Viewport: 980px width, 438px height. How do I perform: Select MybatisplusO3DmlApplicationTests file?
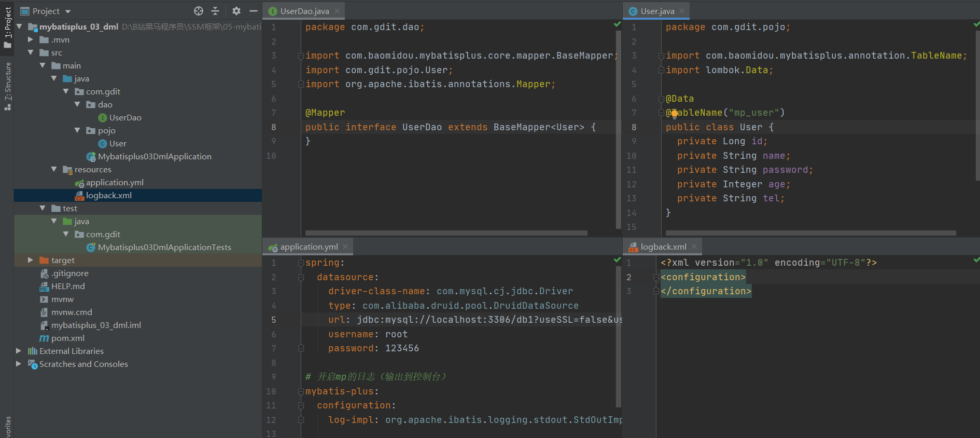click(164, 248)
